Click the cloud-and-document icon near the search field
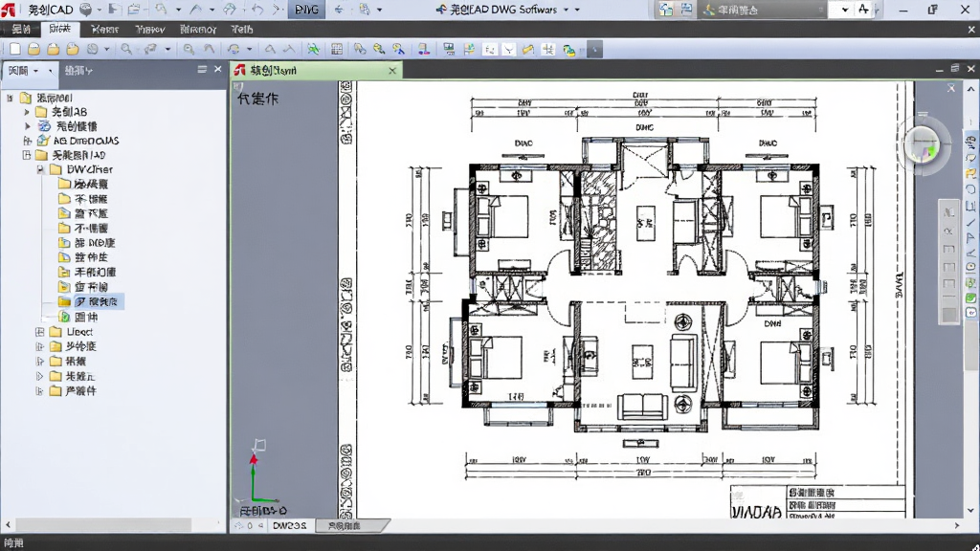The width and height of the screenshot is (980, 551). coord(667,10)
